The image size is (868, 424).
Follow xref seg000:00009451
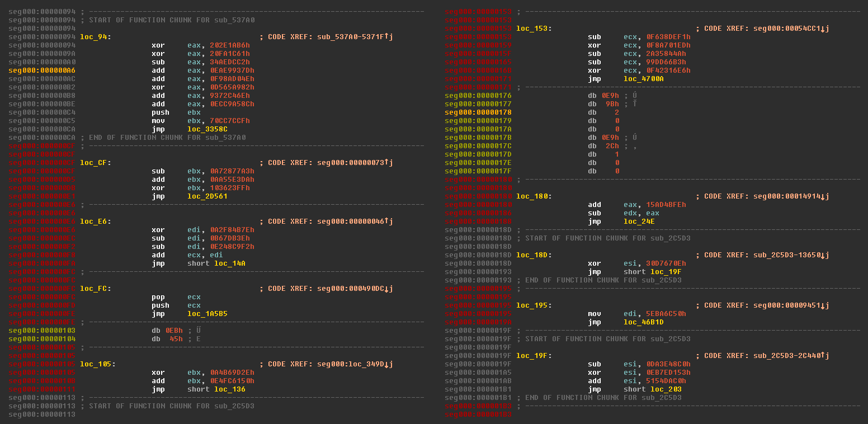coord(791,305)
